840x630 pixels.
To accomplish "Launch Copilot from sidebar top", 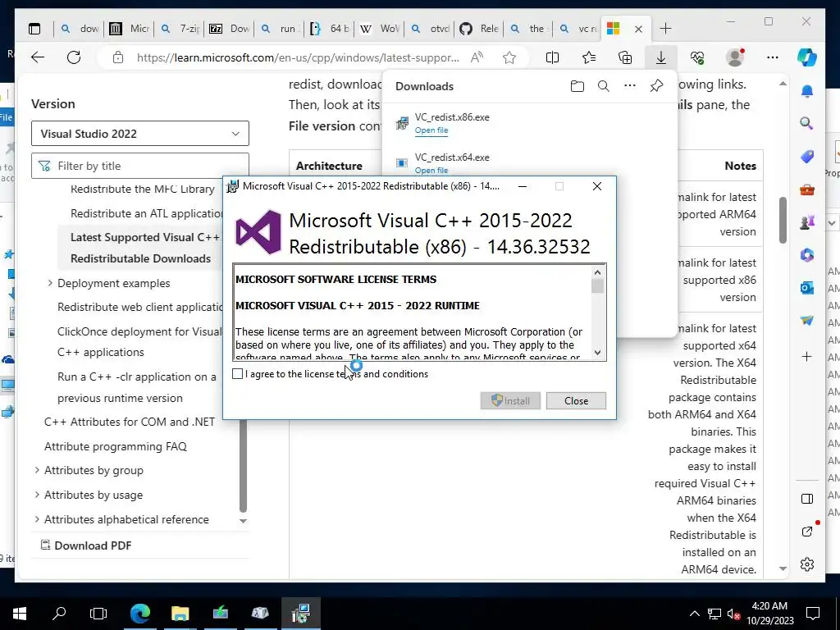I will click(807, 57).
